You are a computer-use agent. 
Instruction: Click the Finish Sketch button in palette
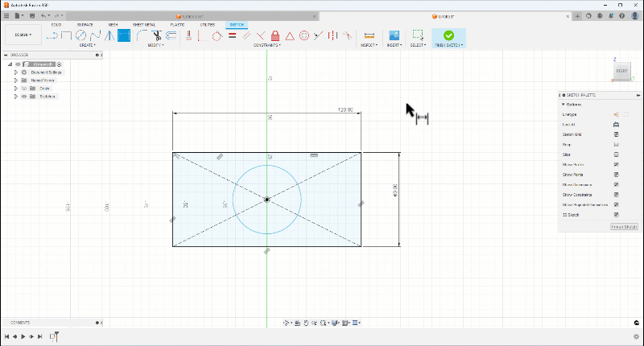(624, 227)
